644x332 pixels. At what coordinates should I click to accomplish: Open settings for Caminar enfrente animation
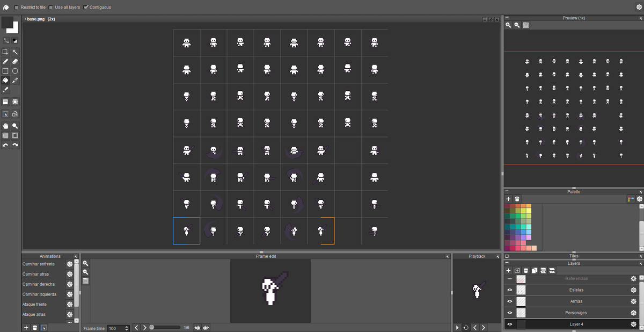(69, 264)
